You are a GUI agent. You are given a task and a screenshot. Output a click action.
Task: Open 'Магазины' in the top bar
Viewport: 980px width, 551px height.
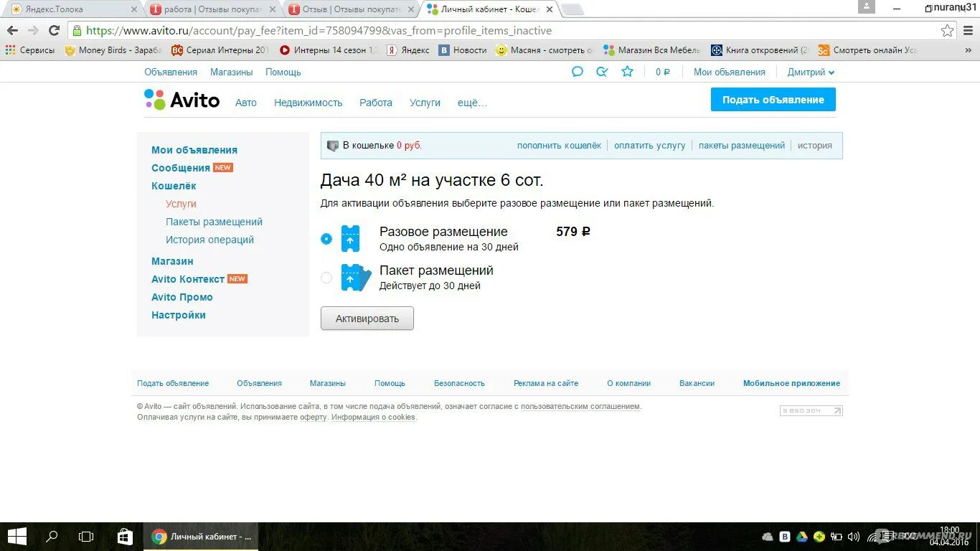click(x=231, y=72)
